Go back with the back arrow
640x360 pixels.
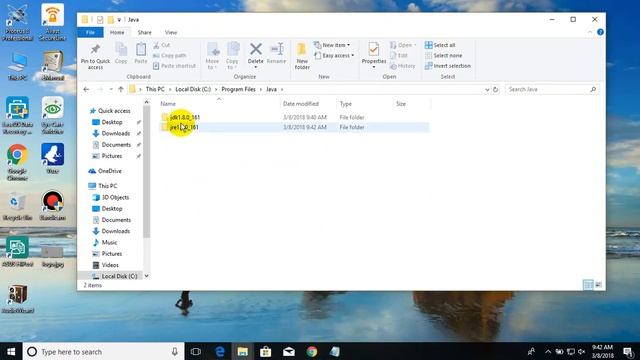click(x=86, y=89)
